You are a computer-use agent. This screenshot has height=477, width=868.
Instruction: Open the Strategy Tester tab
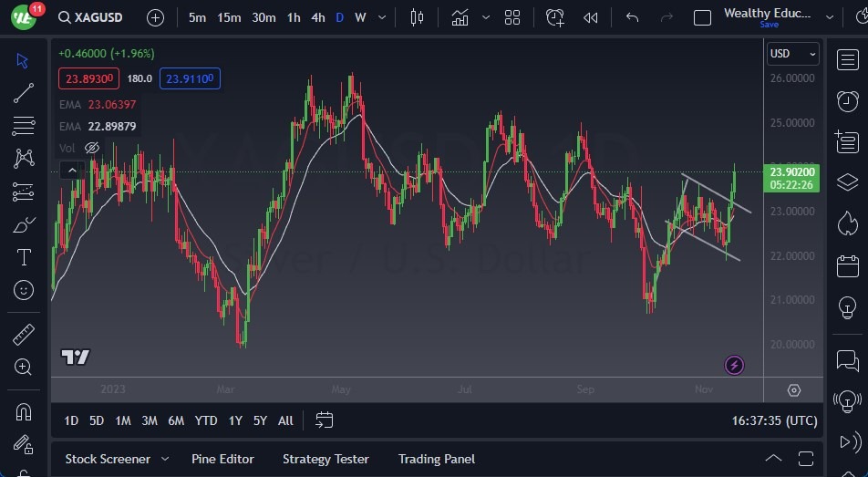(x=325, y=459)
